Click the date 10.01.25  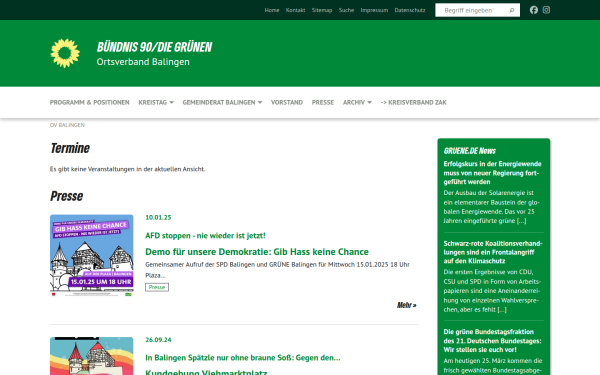tap(158, 217)
